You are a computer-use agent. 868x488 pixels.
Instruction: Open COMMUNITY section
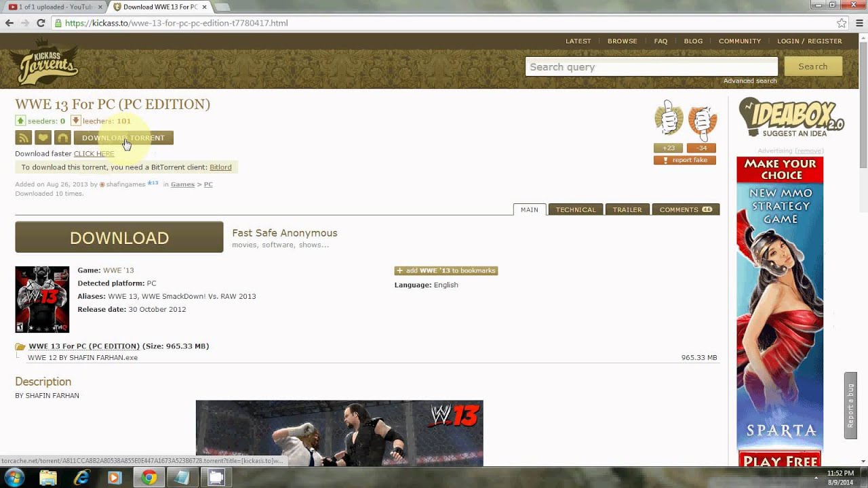(x=740, y=41)
